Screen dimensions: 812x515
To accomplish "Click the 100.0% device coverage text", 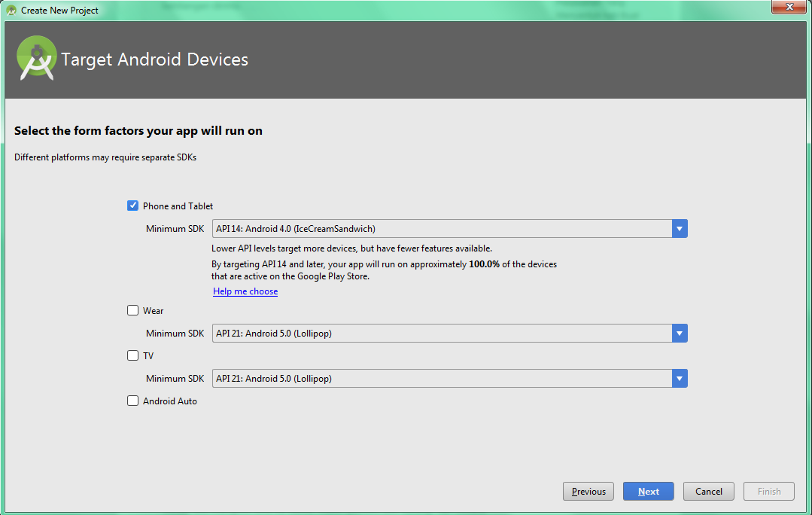I will pos(484,264).
